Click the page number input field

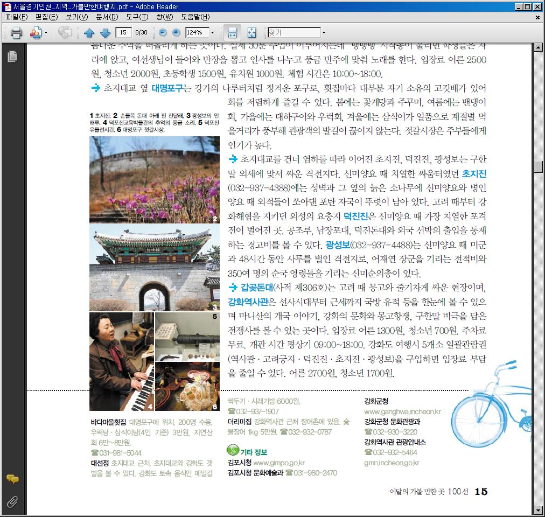[123, 33]
